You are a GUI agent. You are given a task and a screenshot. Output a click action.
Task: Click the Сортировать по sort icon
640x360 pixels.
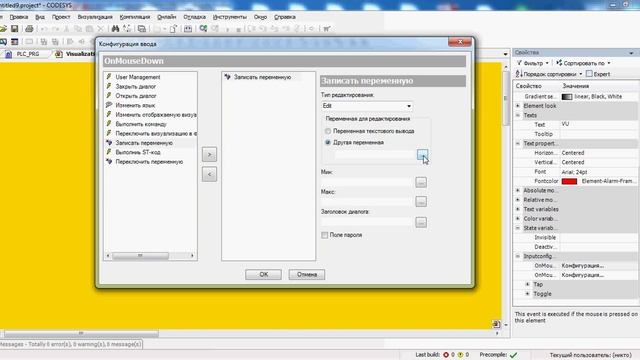tap(559, 63)
